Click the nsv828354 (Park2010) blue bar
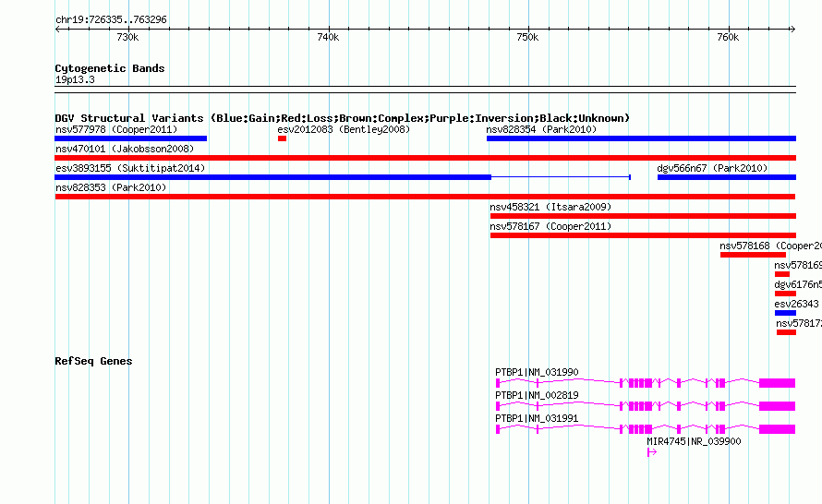 coord(641,138)
